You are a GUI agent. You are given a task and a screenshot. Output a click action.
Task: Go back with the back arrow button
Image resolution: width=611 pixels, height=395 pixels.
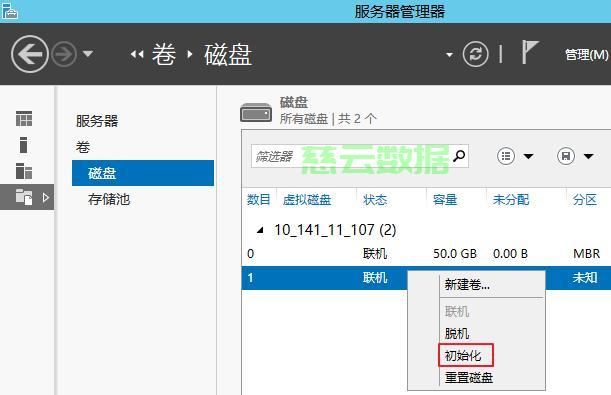click(x=30, y=54)
